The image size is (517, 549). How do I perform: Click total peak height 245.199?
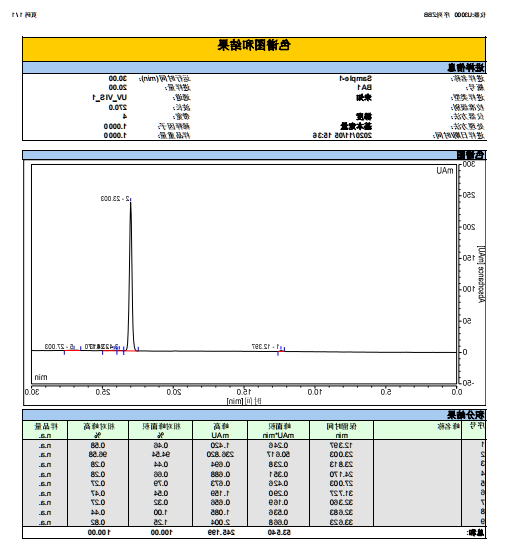point(221,532)
